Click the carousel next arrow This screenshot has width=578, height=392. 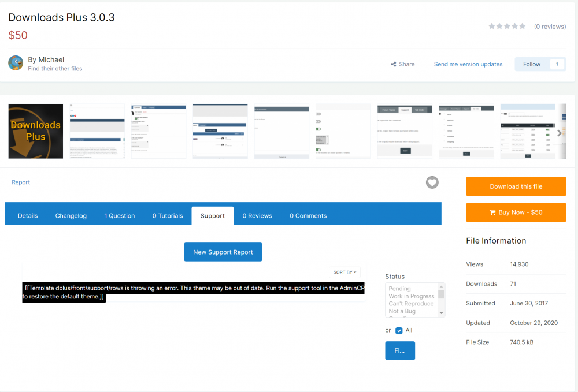point(559,133)
